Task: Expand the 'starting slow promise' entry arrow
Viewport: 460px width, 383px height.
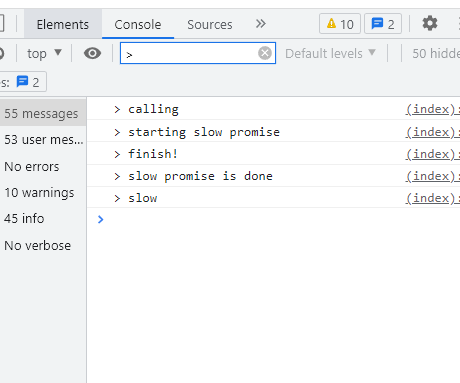Action: [x=117, y=132]
